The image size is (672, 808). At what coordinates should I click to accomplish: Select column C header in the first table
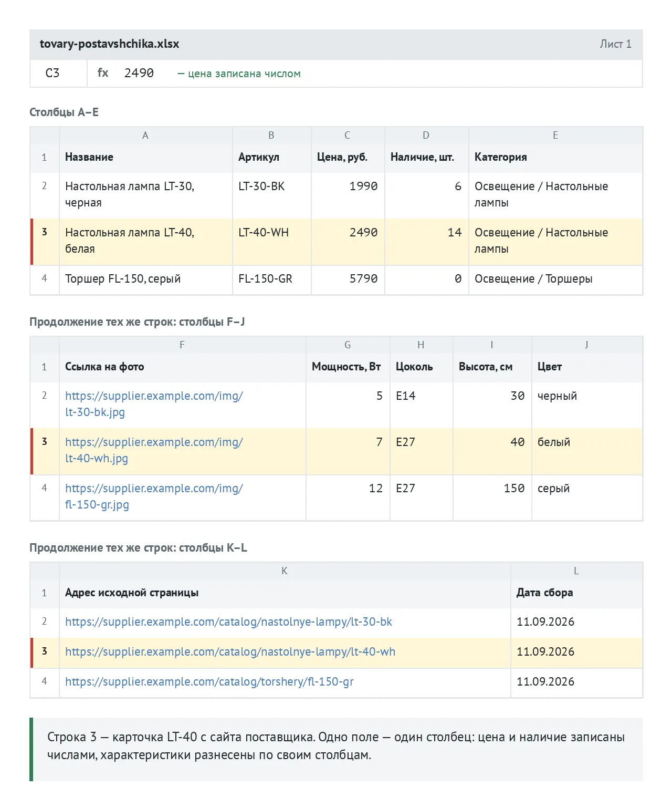348,135
